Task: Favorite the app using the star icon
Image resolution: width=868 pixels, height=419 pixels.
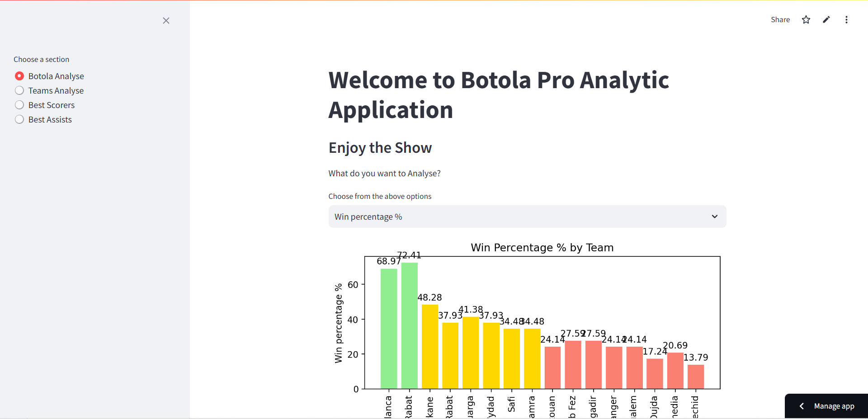Action: [806, 19]
